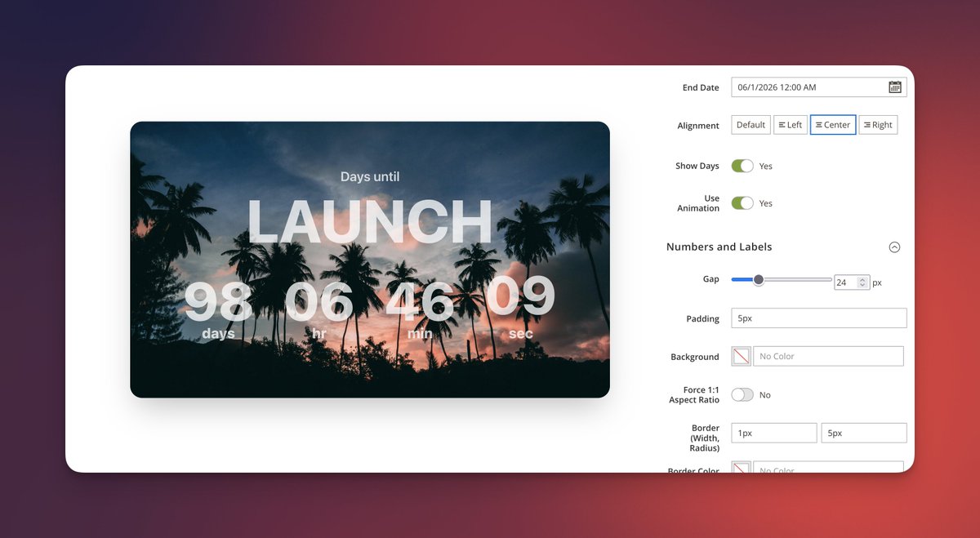Click the End Date text field

(x=818, y=87)
